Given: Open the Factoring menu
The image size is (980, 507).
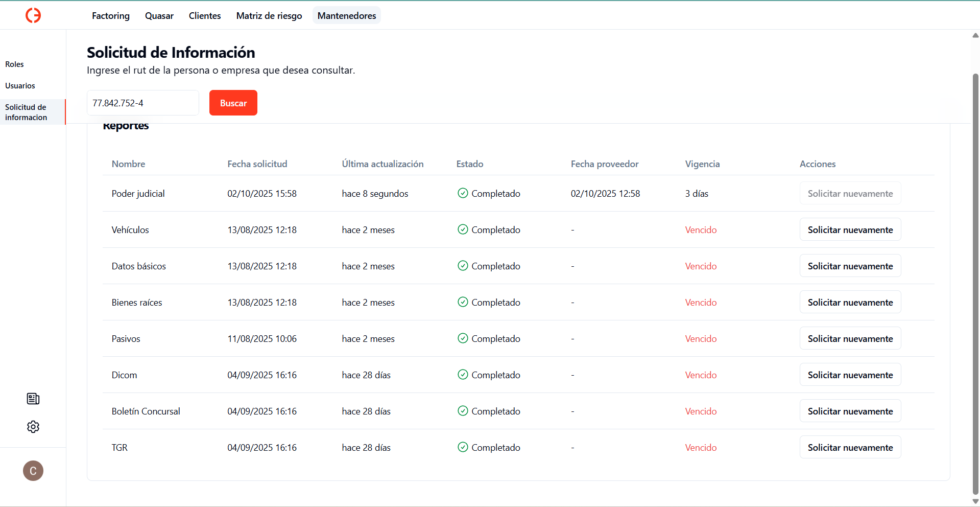Looking at the screenshot, I should (x=111, y=16).
